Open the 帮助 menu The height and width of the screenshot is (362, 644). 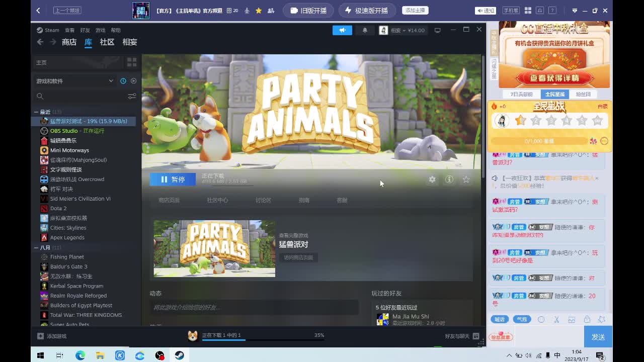[x=116, y=30]
